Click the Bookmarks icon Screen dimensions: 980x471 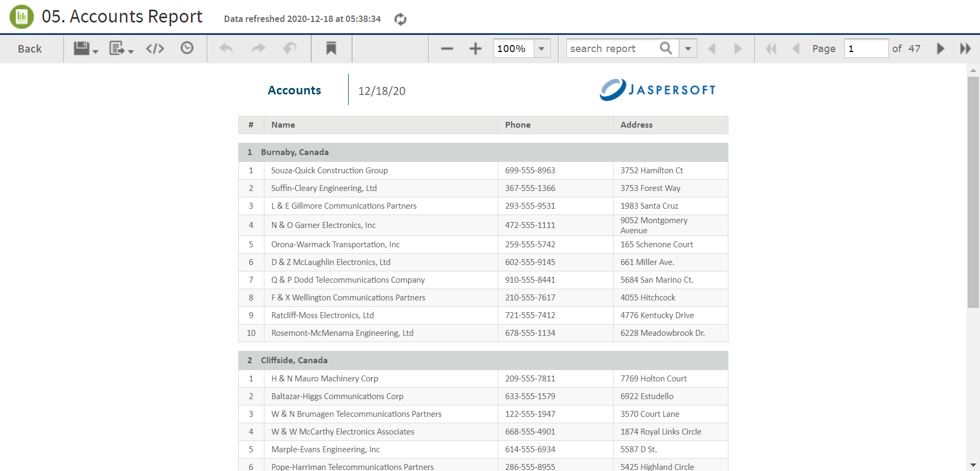[331, 48]
